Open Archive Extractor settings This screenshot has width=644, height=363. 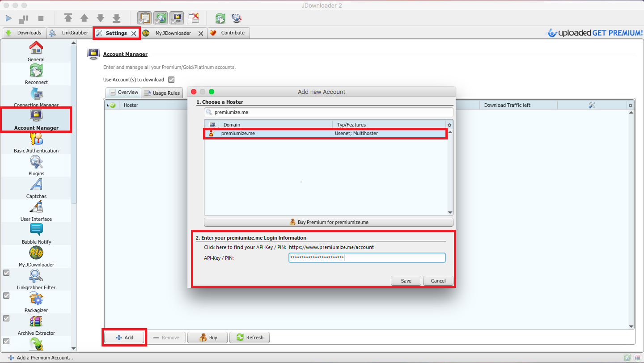(x=36, y=325)
